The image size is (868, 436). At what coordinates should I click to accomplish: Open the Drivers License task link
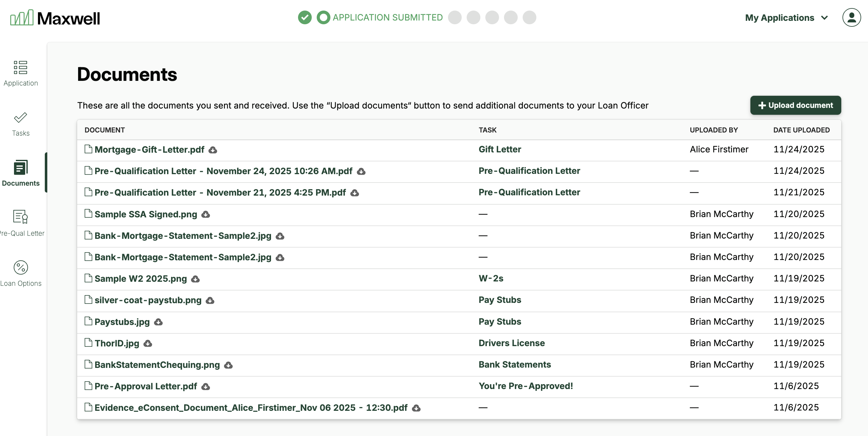tap(511, 343)
